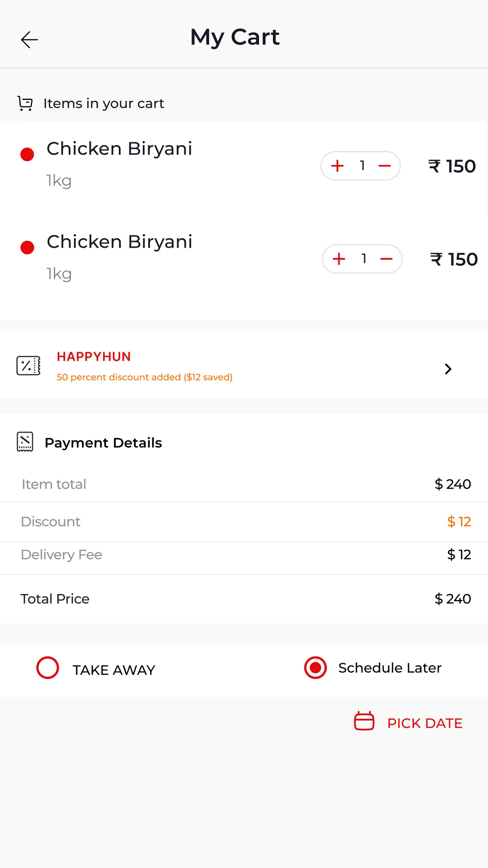The width and height of the screenshot is (488, 868).
Task: Decrease quantity of second Chicken Biryani
Action: pos(386,259)
